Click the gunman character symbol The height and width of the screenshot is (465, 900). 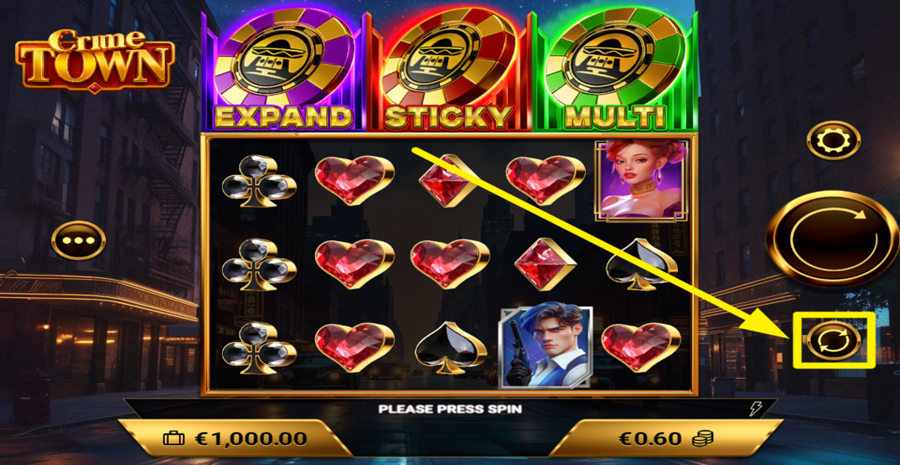click(546, 347)
